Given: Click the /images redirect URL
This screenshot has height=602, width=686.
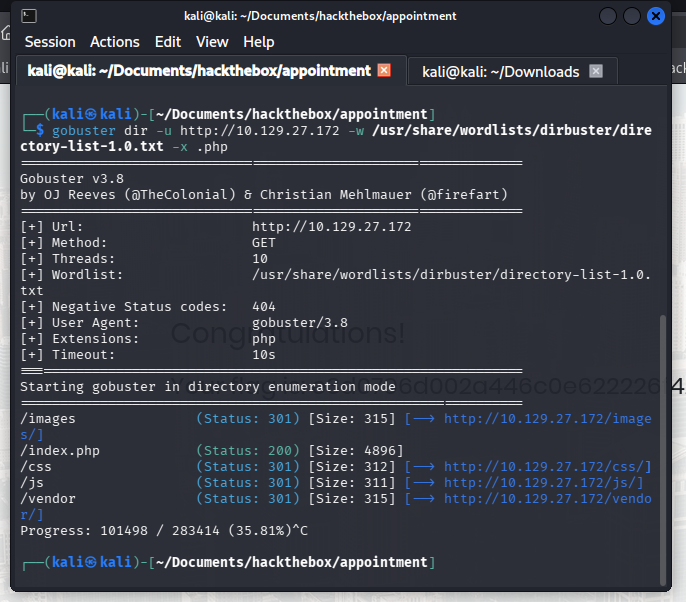Looking at the screenshot, I should pyautogui.click(x=547, y=419).
